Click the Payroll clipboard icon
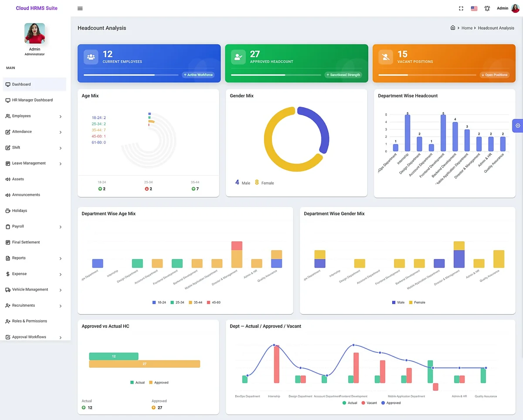Screen dimensions: 523x420 (x=8, y=227)
